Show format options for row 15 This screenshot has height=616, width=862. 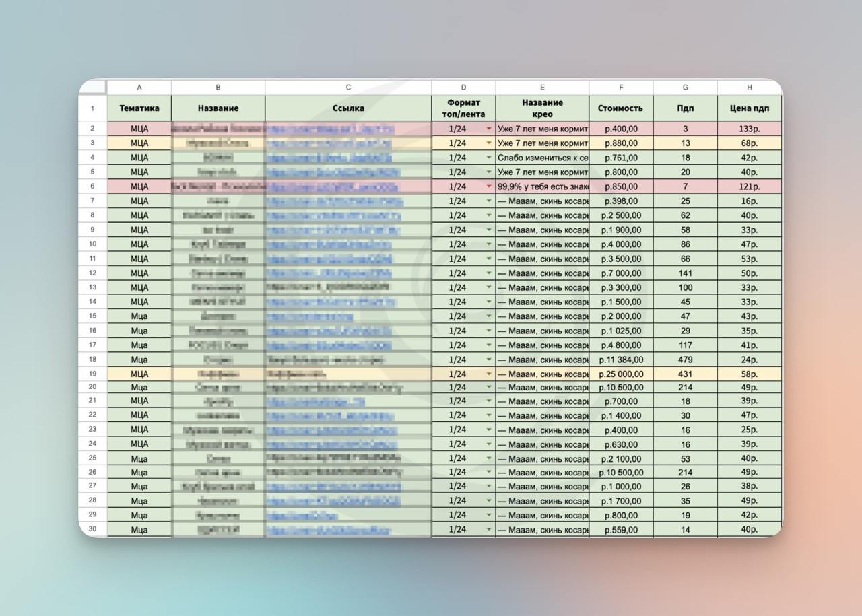click(x=489, y=316)
